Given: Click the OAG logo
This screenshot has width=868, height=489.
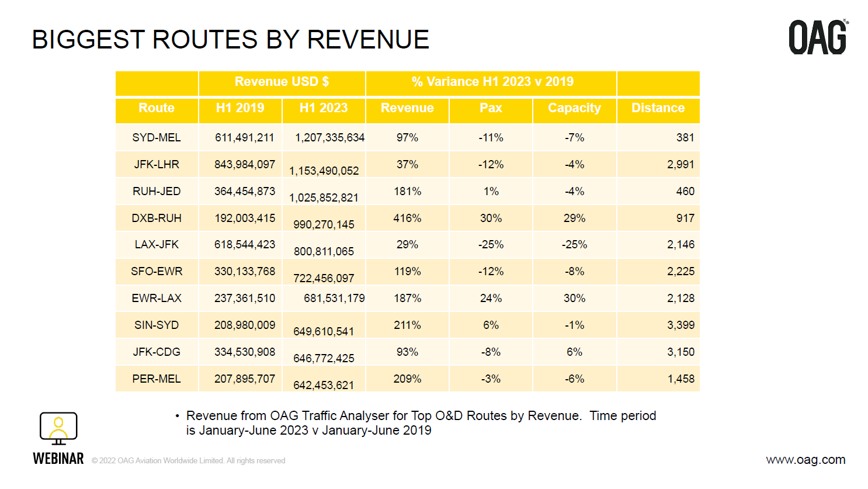Looking at the screenshot, I should coord(817,36).
